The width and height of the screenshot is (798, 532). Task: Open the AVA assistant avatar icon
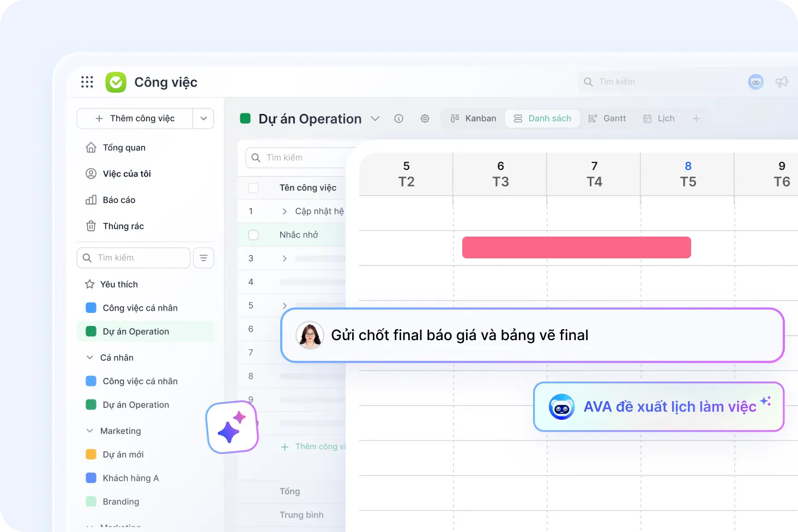(756, 82)
